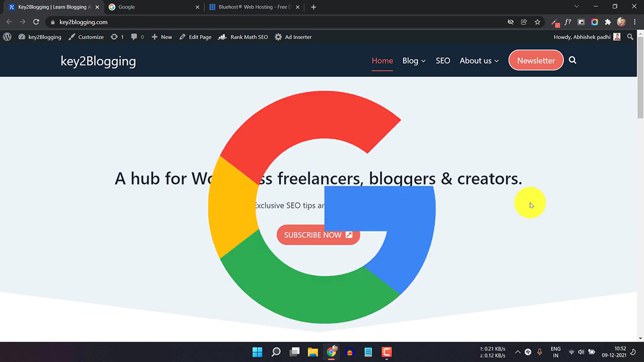Open a new browser tab
This screenshot has height=362, width=644.
314,7
